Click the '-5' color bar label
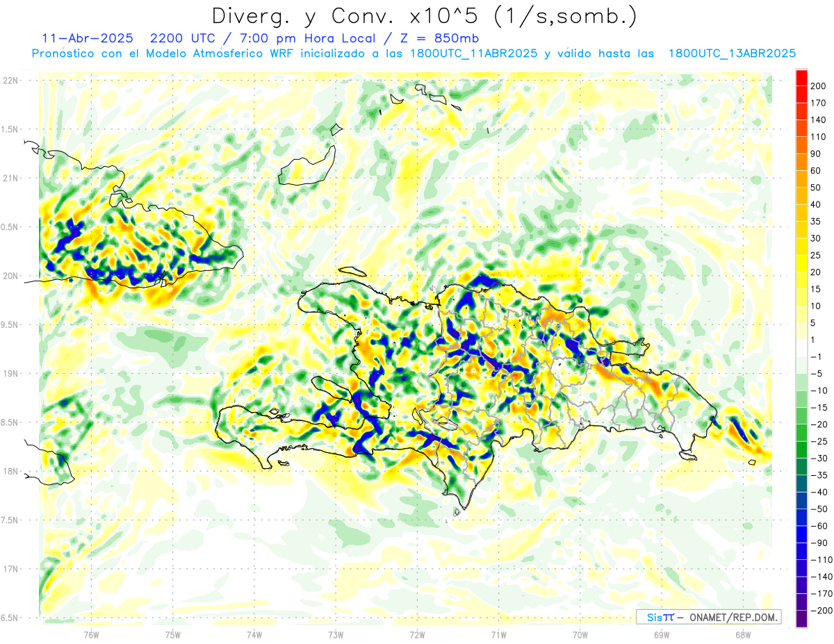Image resolution: width=834 pixels, height=644 pixels. 817,374
